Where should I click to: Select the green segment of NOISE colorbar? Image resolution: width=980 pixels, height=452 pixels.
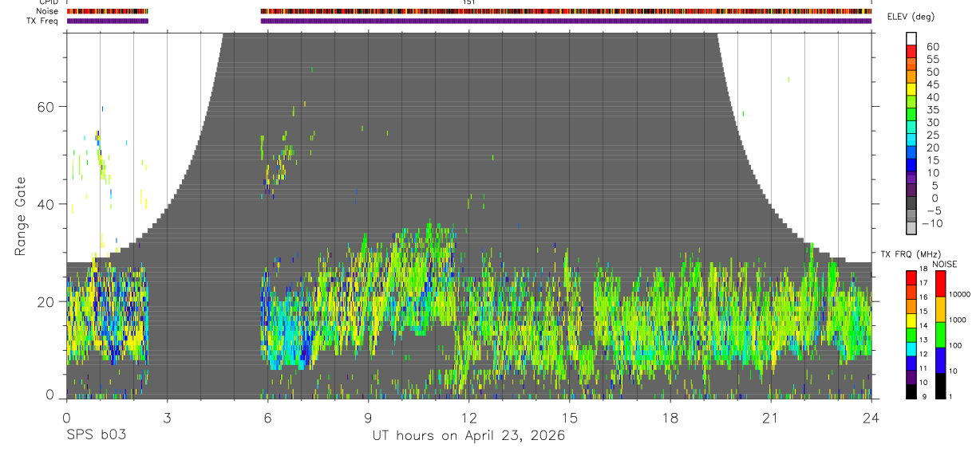point(941,334)
